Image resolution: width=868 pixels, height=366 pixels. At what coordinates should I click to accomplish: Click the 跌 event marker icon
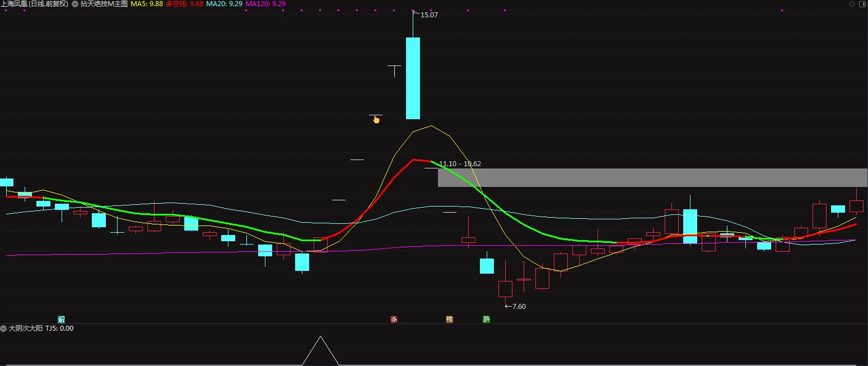(487, 320)
